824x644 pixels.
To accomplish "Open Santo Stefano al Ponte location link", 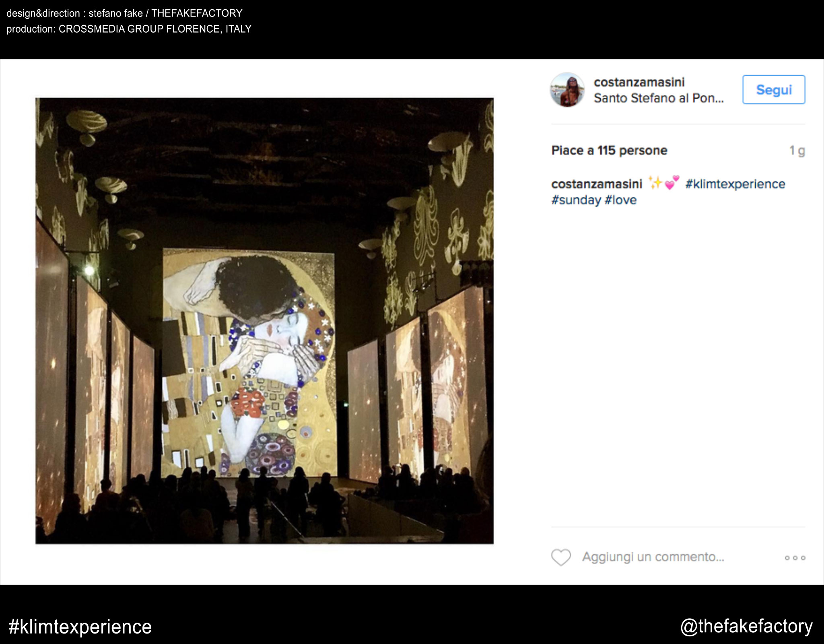I will pyautogui.click(x=659, y=98).
